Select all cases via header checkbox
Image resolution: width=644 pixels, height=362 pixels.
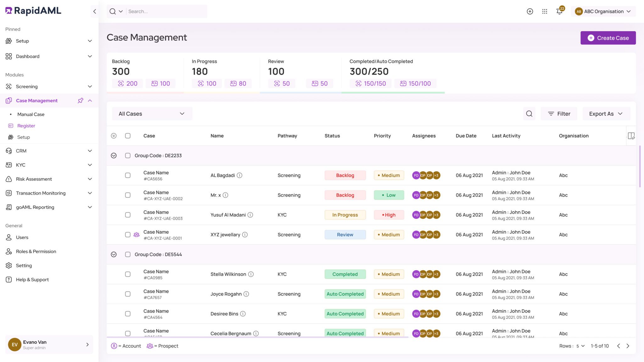click(128, 136)
